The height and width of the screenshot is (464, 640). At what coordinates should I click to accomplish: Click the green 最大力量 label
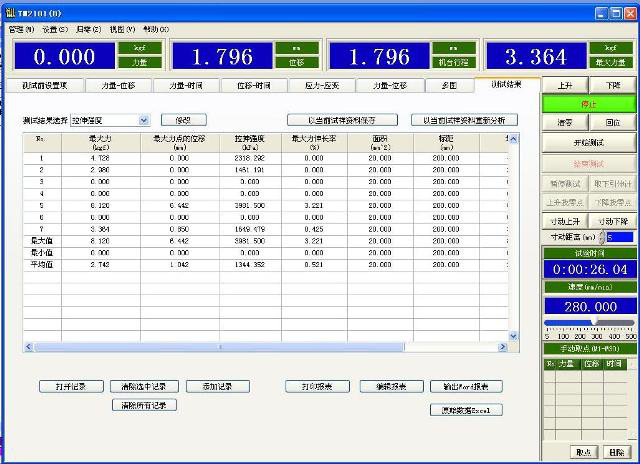pyautogui.click(x=611, y=62)
